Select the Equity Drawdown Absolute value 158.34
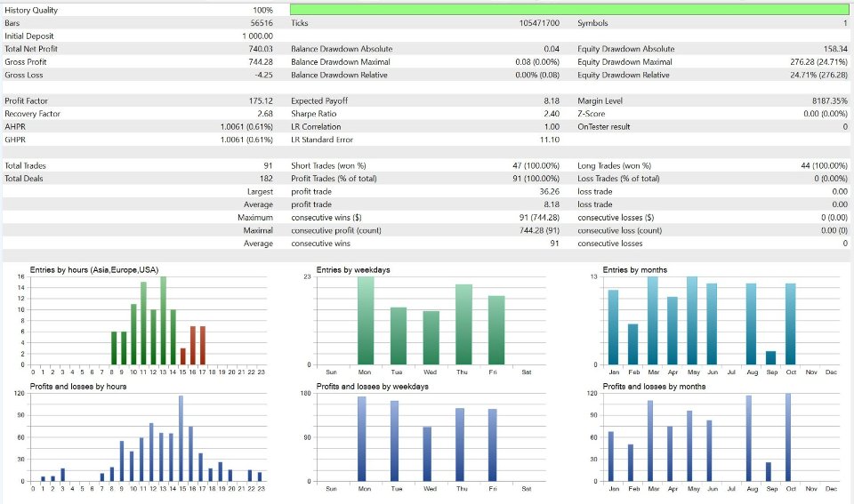Image resolution: width=854 pixels, height=504 pixels. (835, 49)
